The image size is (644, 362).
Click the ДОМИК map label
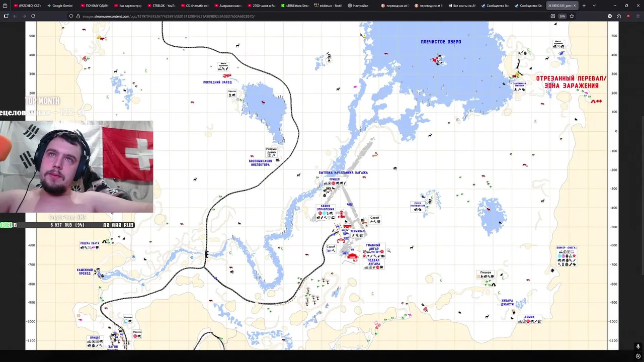pos(529,317)
